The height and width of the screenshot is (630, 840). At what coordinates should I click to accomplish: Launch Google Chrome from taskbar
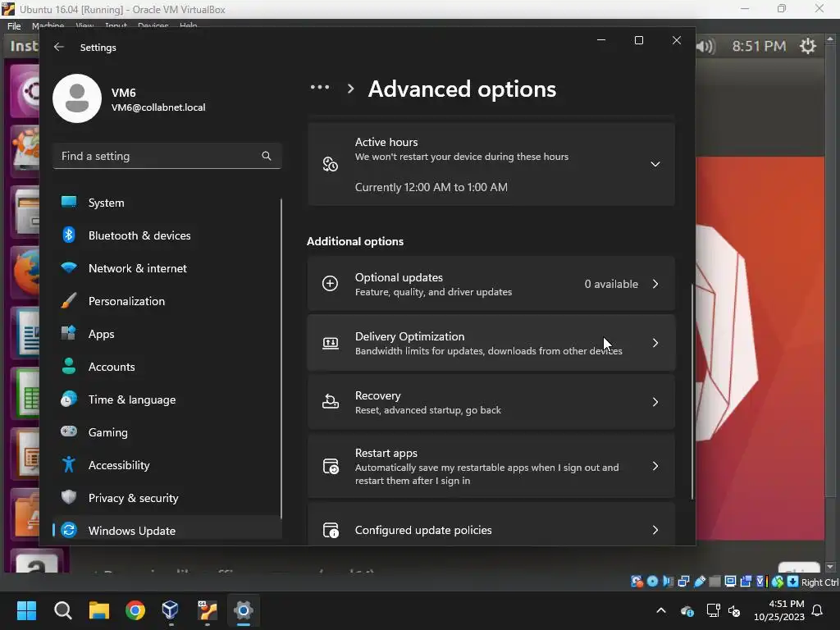click(x=135, y=610)
